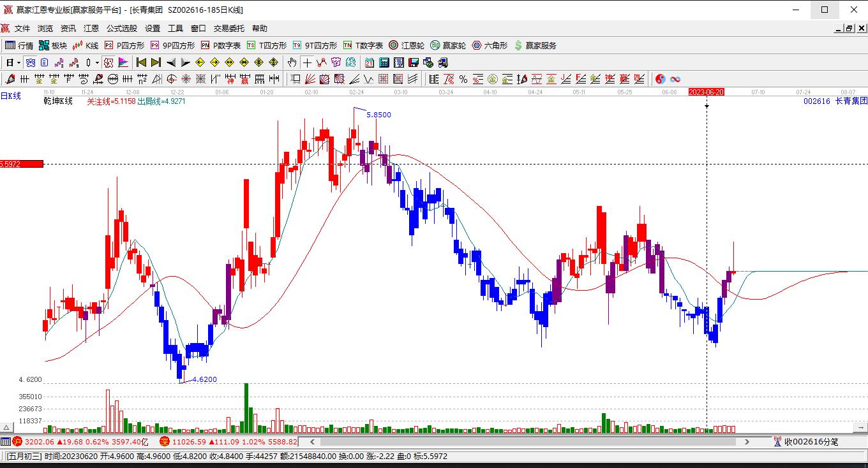Viewport: 868px width, 468px height.
Task: Open the T四方形 tool
Action: pos(267,45)
